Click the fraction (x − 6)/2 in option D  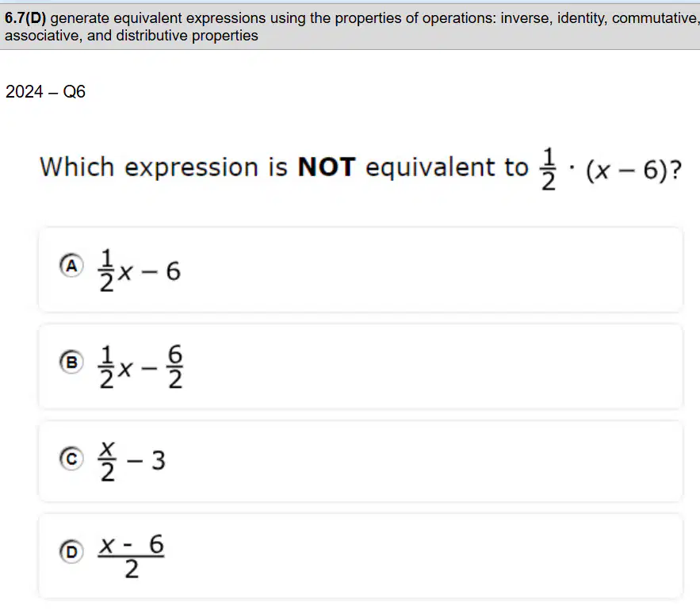[x=132, y=556]
